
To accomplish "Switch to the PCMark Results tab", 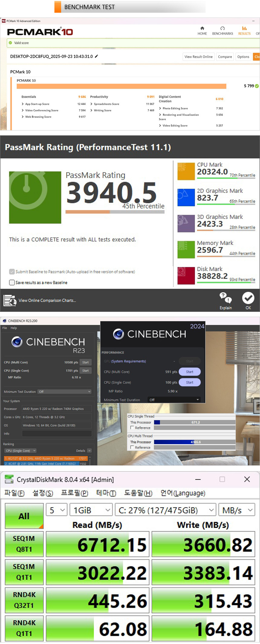I will coord(244,31).
